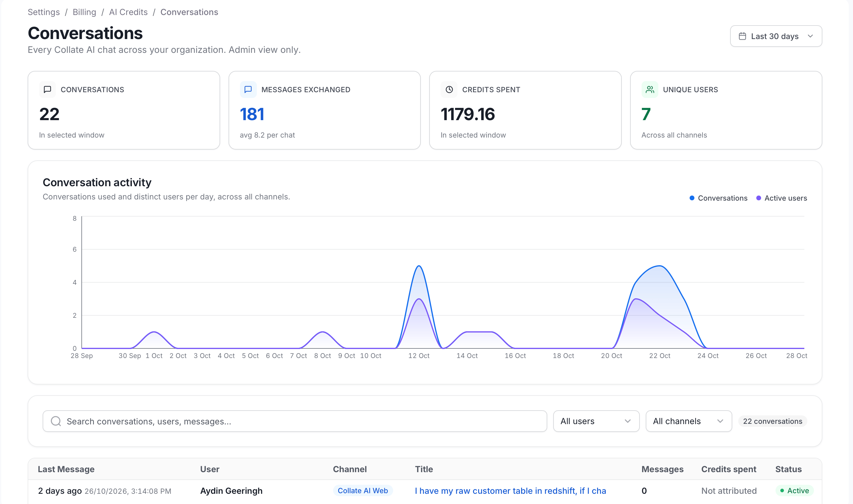
Task: Sort by Credits spent column header
Action: point(729,469)
